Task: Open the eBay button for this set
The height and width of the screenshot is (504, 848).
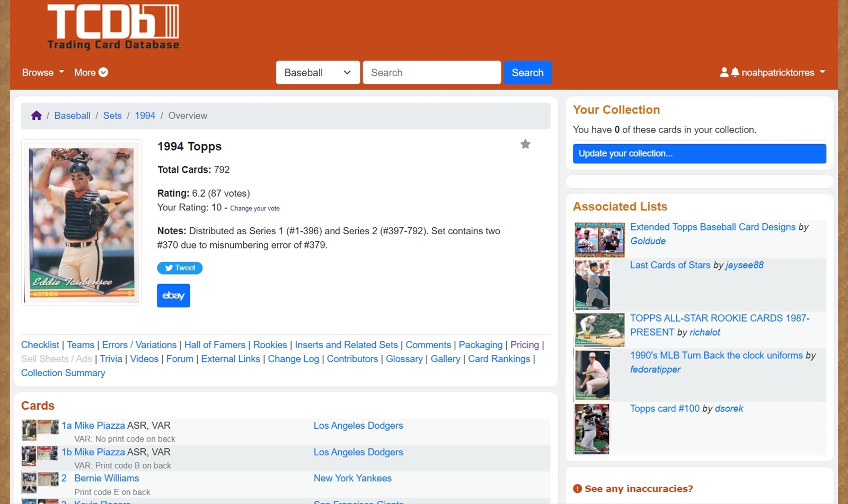Action: (x=173, y=296)
